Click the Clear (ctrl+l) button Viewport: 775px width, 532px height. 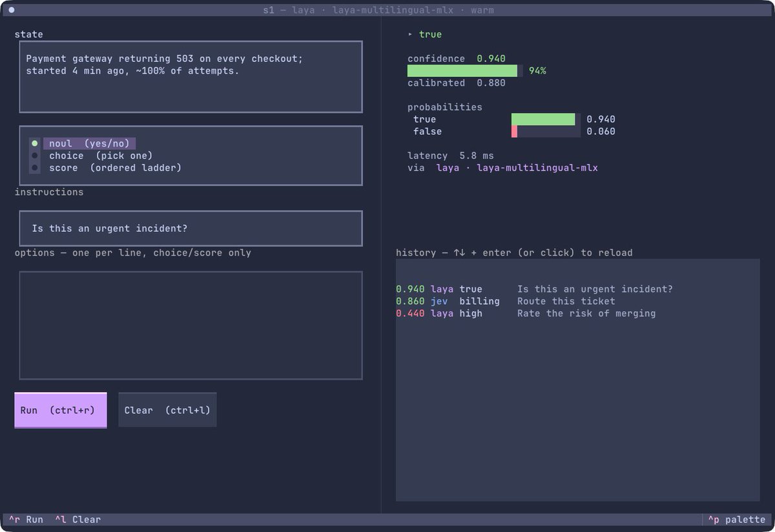(x=167, y=410)
